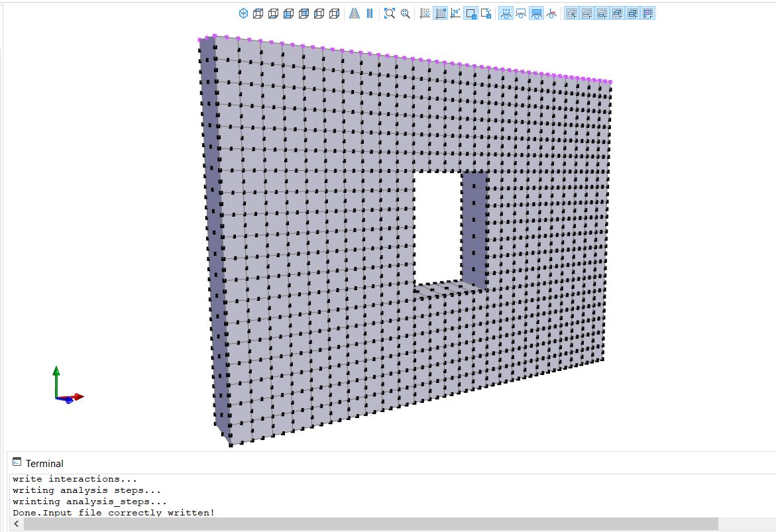The image size is (776, 532).
Task: Click the 'writing analysis steps...' terminal line
Action: coord(87,490)
